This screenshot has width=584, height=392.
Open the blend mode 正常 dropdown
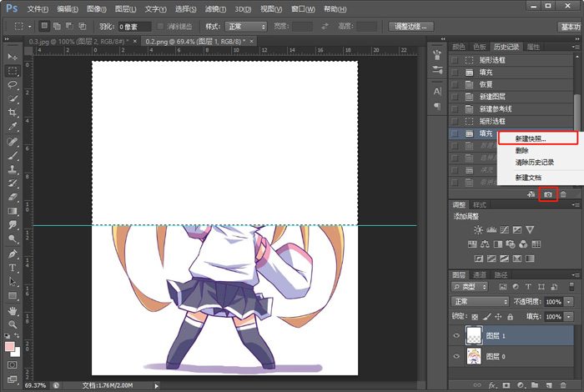tap(480, 302)
